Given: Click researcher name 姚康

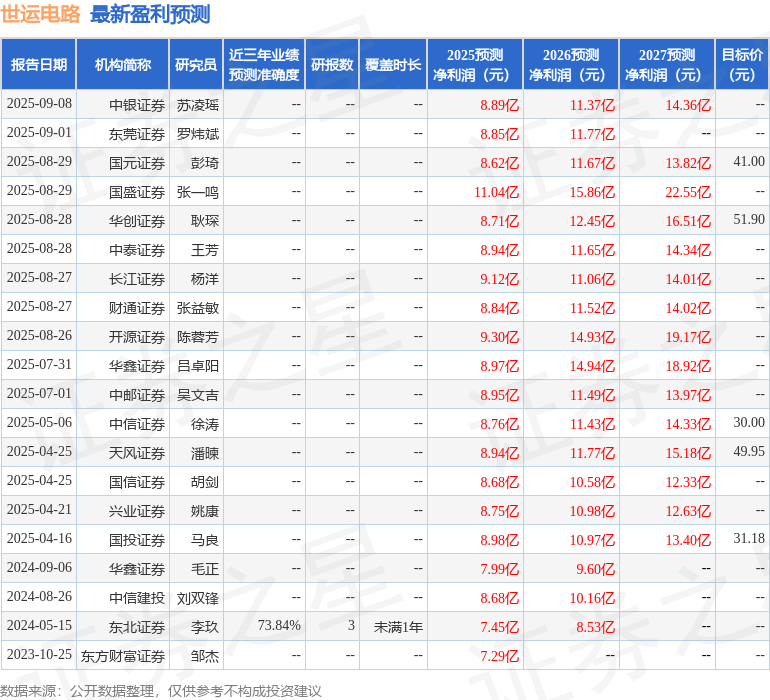Looking at the screenshot, I should [x=205, y=511].
